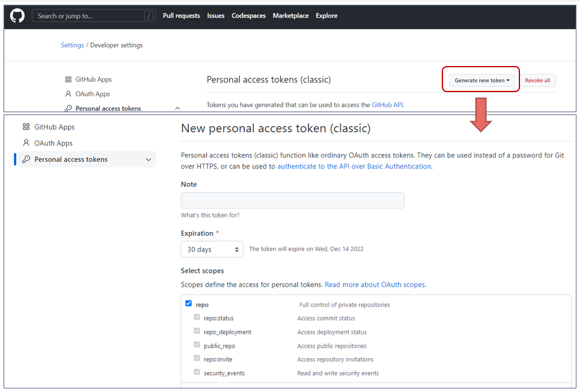This screenshot has height=392, width=580.
Task: Select Personal access tokens in lower sidebar
Action: coord(87,159)
